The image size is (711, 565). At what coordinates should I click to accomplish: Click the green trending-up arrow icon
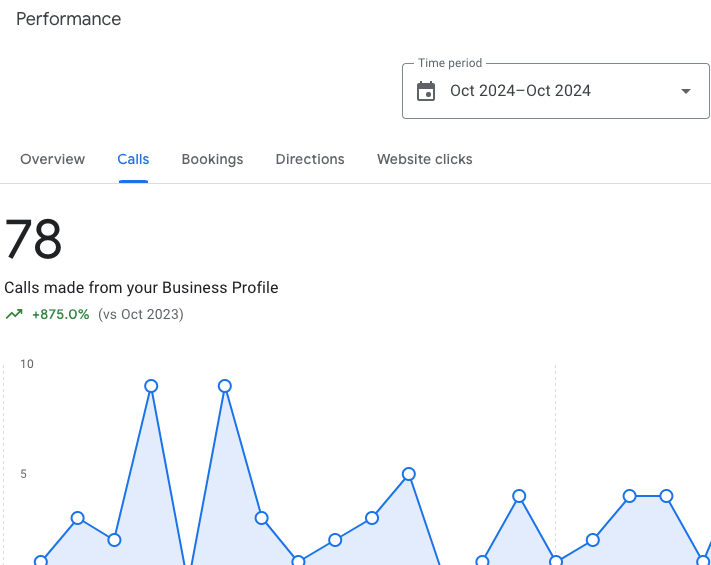tap(14, 314)
